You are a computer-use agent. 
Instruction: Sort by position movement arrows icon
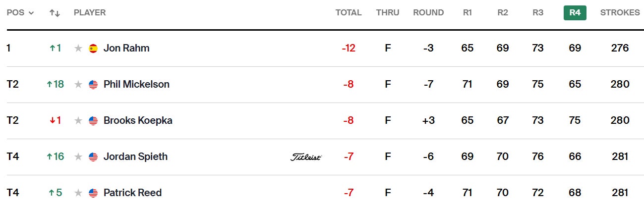[55, 13]
